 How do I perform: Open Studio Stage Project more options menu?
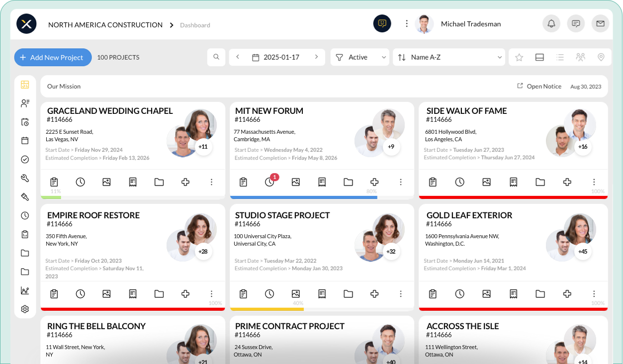tap(401, 294)
